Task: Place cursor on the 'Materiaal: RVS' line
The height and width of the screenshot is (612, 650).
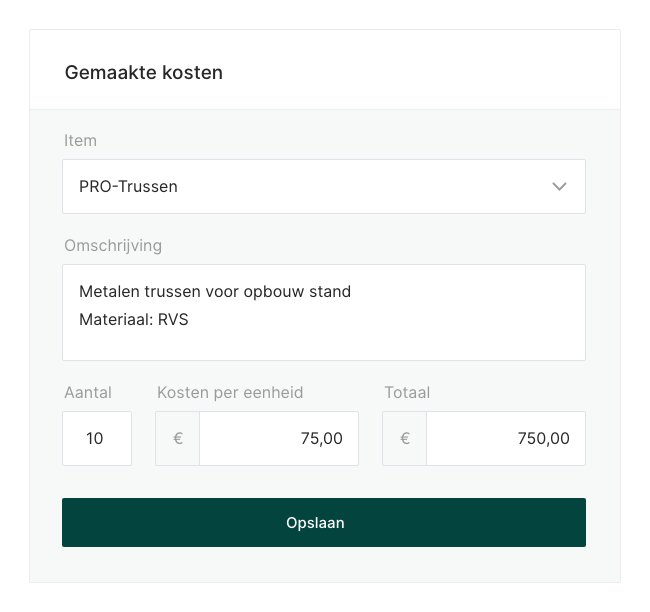Action: (134, 320)
